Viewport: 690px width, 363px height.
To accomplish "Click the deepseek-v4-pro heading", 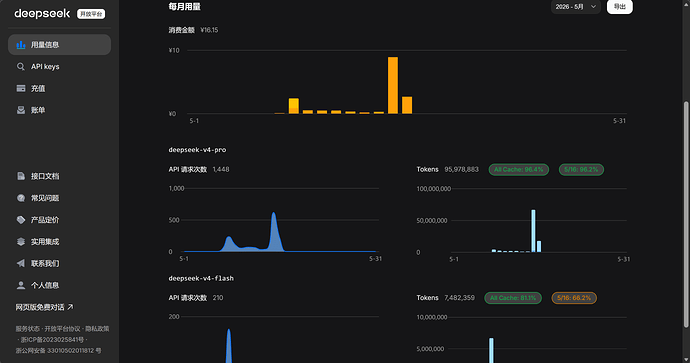I will point(197,150).
